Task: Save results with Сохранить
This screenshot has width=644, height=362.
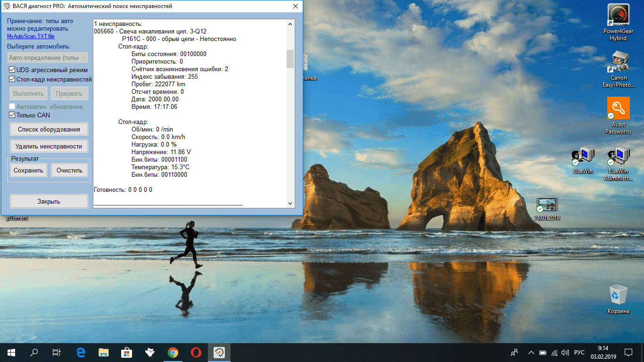Action: (29, 170)
